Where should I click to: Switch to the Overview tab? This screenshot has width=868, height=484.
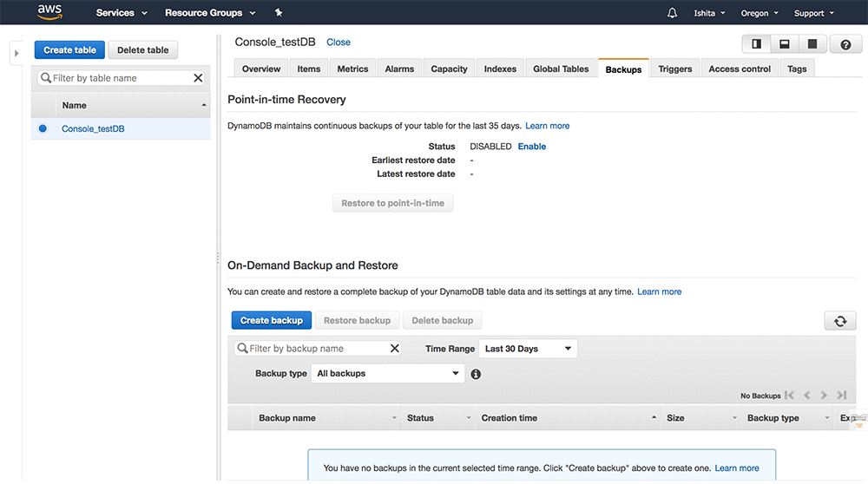[260, 69]
